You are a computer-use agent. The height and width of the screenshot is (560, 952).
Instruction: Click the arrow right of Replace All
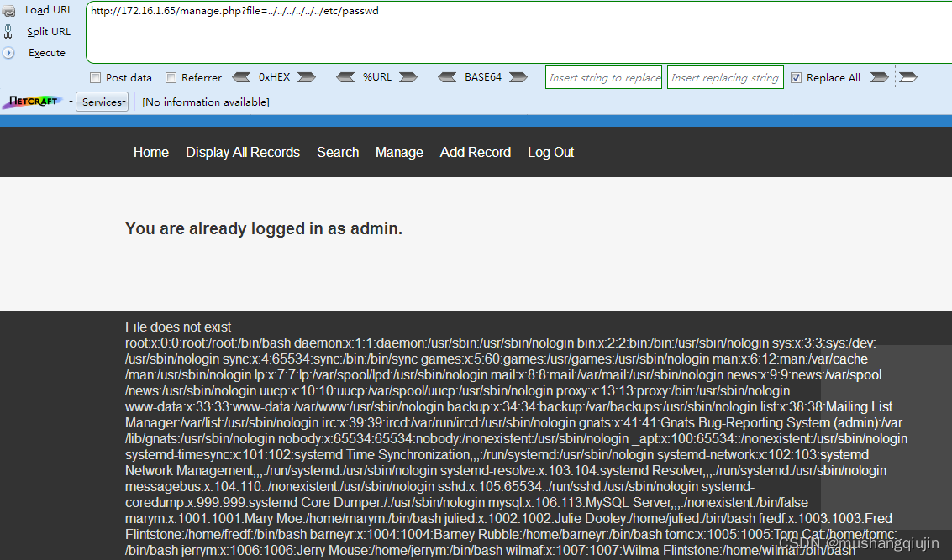(x=879, y=77)
